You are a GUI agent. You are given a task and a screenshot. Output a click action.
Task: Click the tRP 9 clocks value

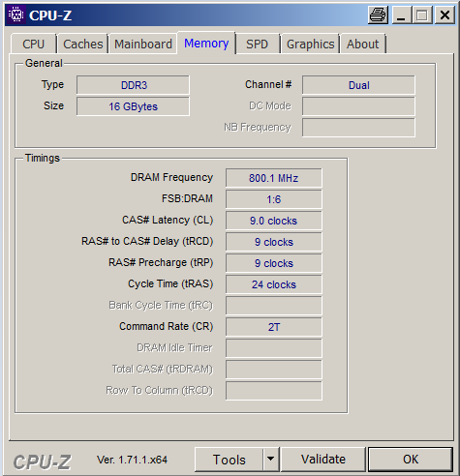(x=274, y=263)
